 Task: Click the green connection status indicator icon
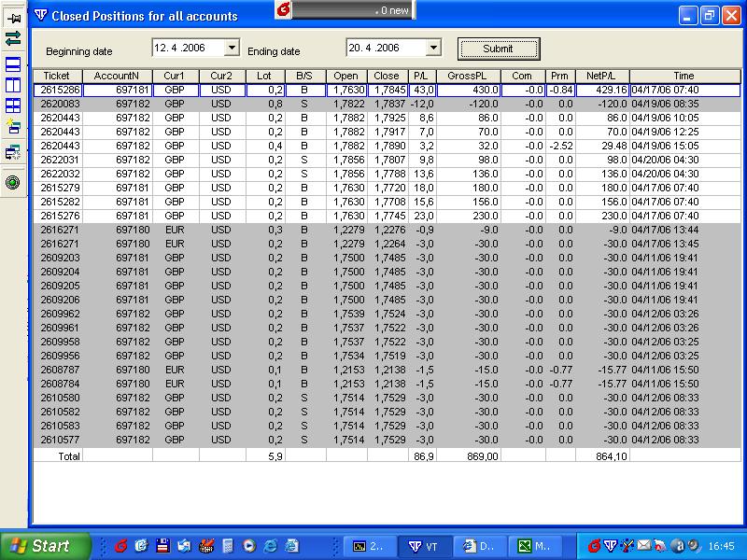tap(13, 182)
